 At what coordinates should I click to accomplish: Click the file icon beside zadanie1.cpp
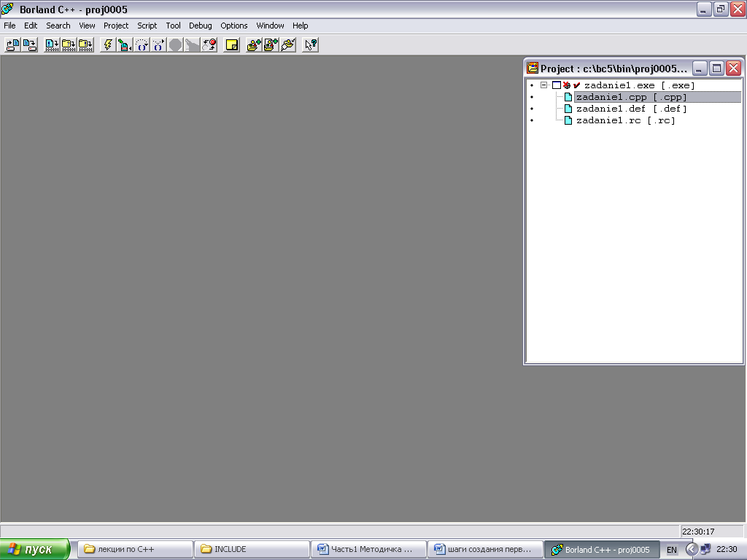tap(568, 97)
